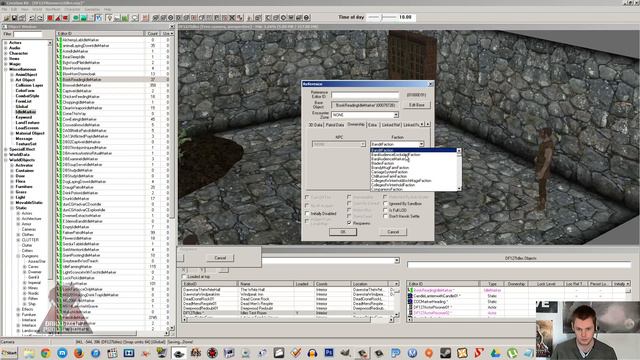Sort object list by Count column
The width and height of the screenshot is (640, 360).
152,33
